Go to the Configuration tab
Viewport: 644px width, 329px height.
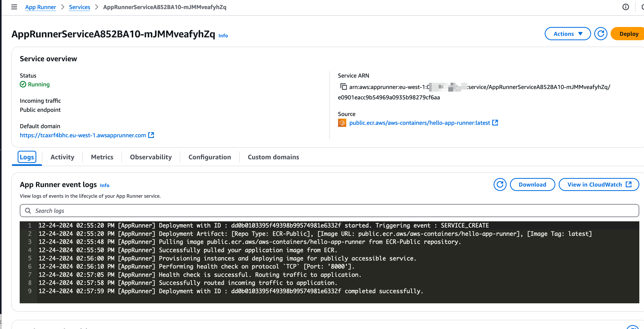click(209, 157)
